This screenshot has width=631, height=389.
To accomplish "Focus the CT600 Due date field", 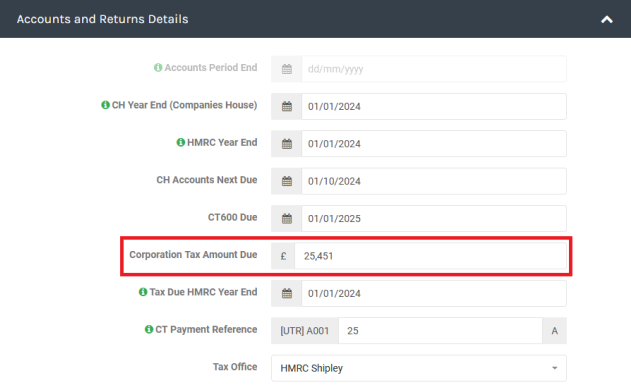I will pos(434,219).
